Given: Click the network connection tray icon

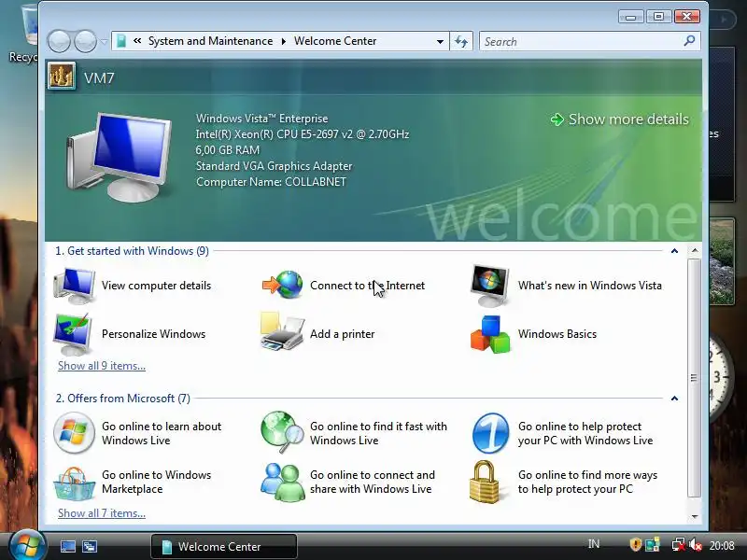Looking at the screenshot, I should (679, 545).
